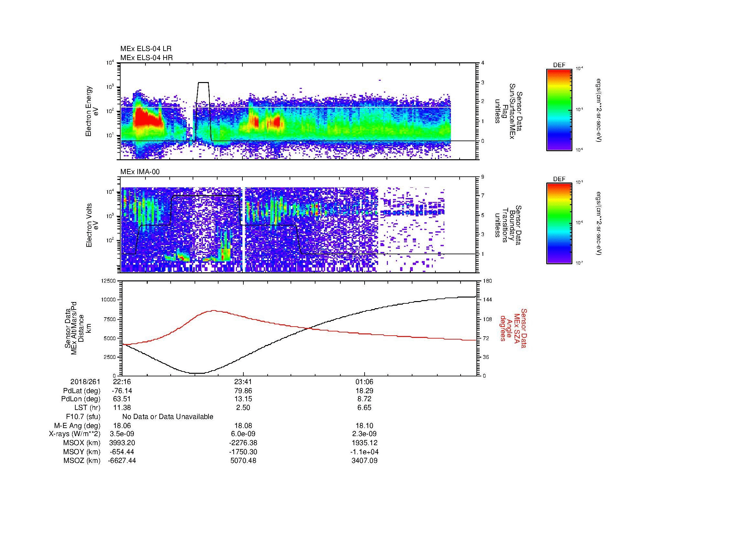Click the PdLat value '79.86'
Viewport: 756px width, 534px height.
point(243,391)
